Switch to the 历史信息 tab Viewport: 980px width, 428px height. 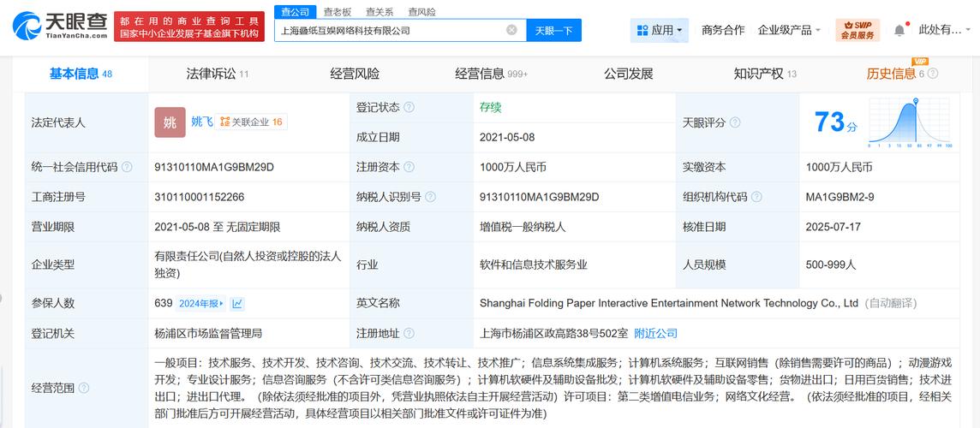tap(894, 74)
